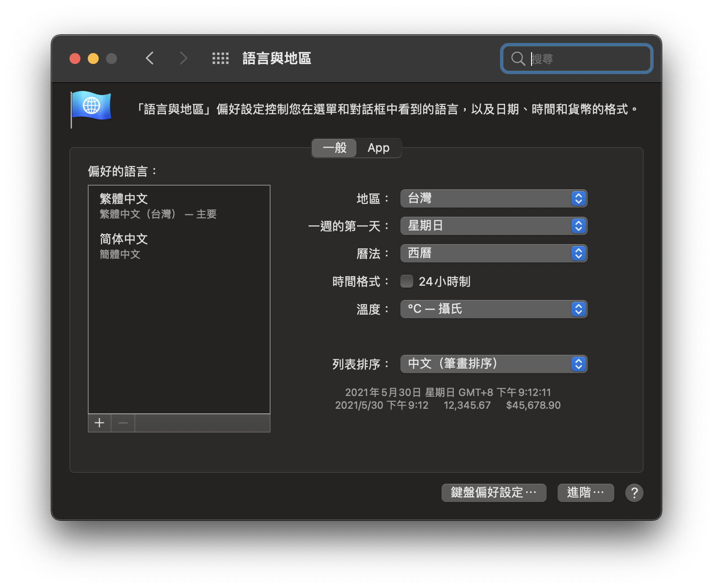
Task: Open 一週的第一天 dropdown showing 星期日
Action: (494, 226)
